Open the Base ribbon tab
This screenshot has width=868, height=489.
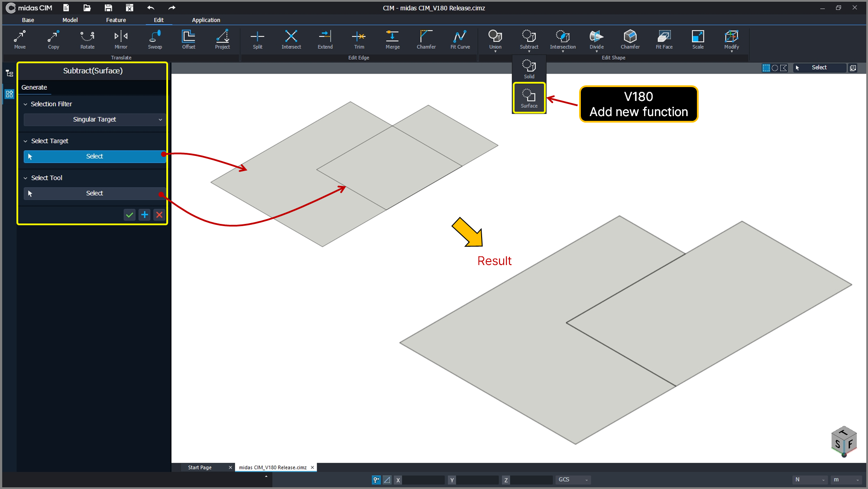pyautogui.click(x=28, y=20)
